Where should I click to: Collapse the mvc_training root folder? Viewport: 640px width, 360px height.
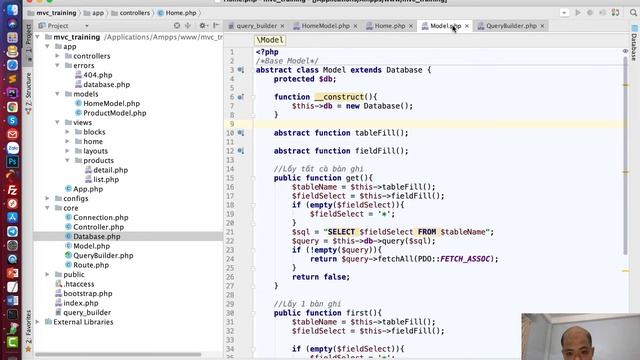(x=38, y=37)
